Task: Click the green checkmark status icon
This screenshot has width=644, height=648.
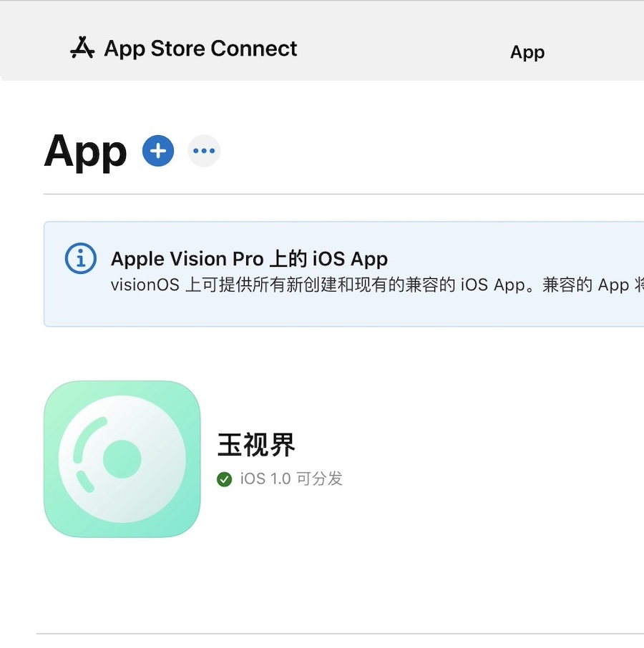Action: tap(225, 479)
